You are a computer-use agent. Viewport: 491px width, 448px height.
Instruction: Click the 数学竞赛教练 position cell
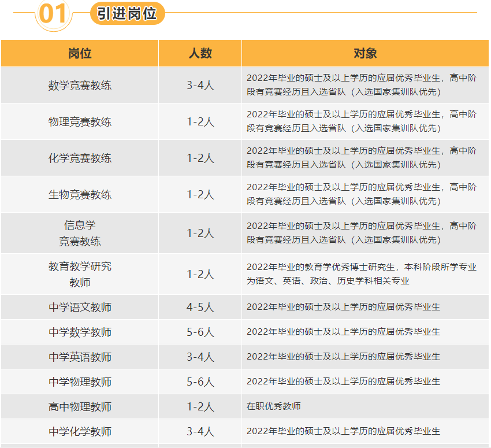pos(80,86)
